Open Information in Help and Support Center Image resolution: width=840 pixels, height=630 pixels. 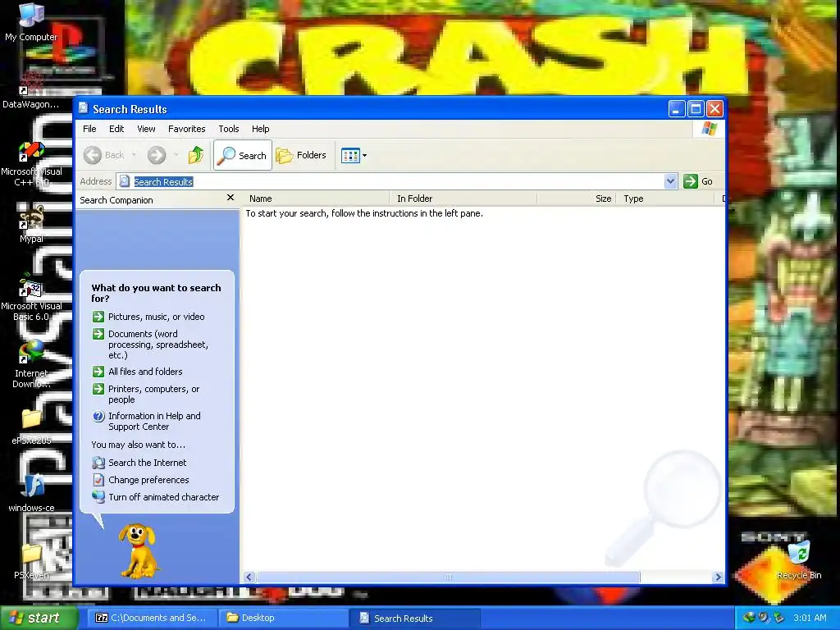pyautogui.click(x=147, y=421)
